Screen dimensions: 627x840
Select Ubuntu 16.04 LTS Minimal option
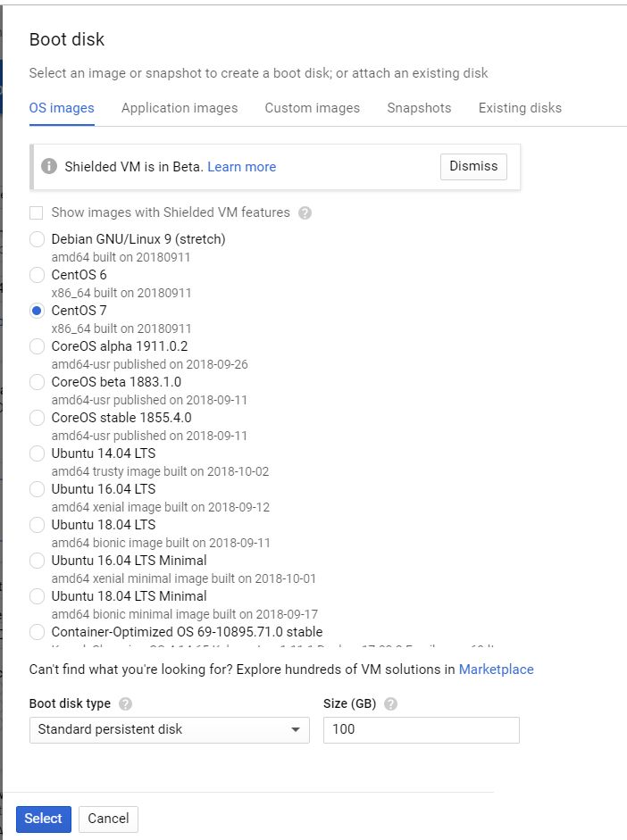click(37, 561)
